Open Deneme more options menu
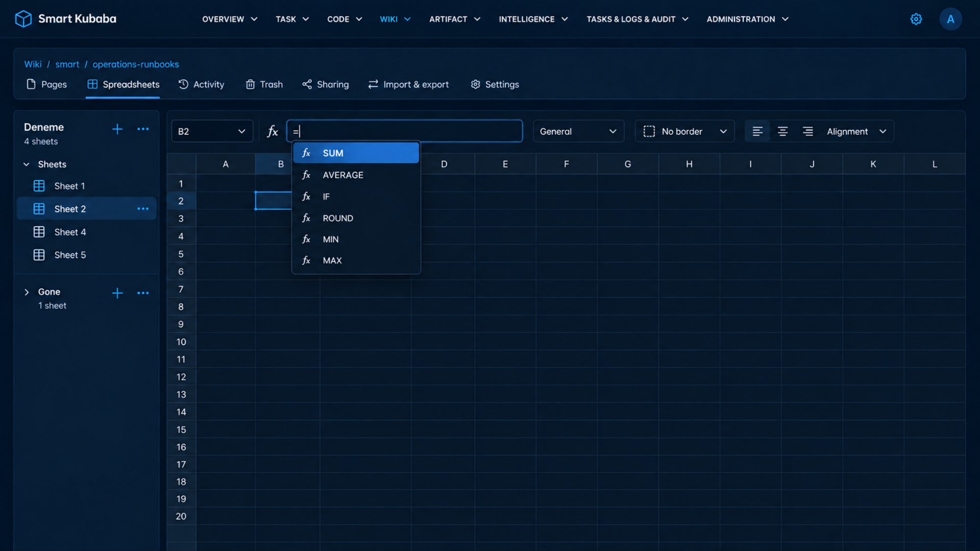980x551 pixels. pyautogui.click(x=143, y=129)
